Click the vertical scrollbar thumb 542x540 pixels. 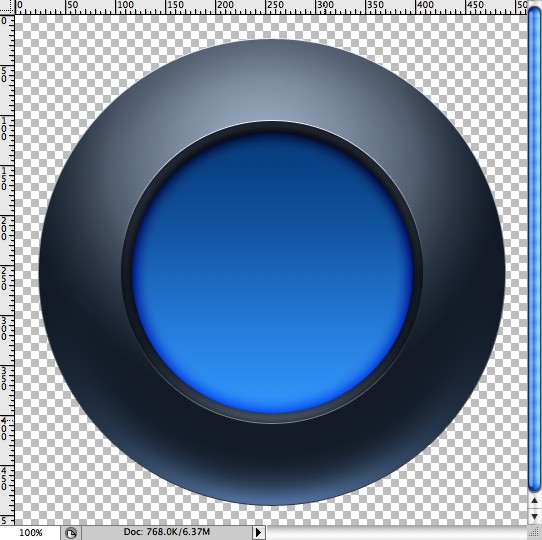point(534,249)
